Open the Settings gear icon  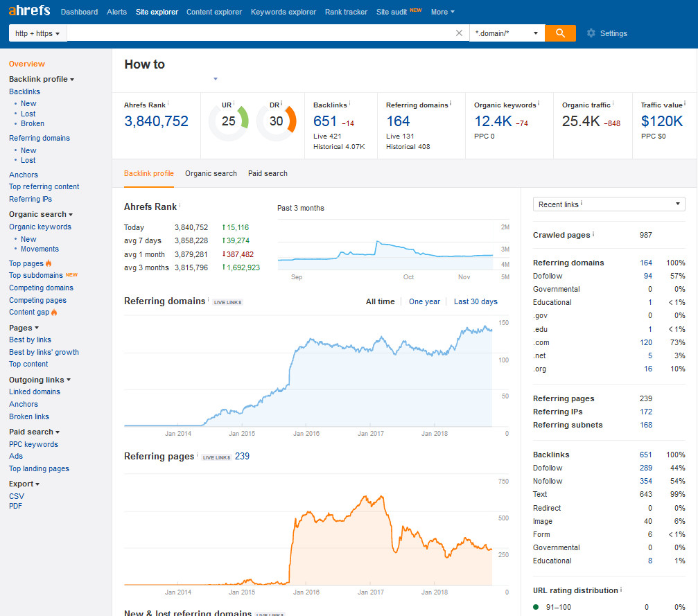[x=591, y=33]
